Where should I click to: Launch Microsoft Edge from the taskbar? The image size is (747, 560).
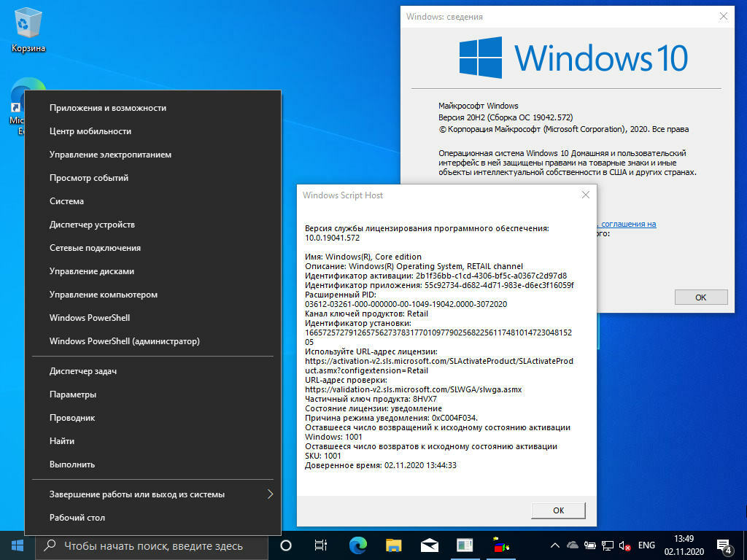357,545
